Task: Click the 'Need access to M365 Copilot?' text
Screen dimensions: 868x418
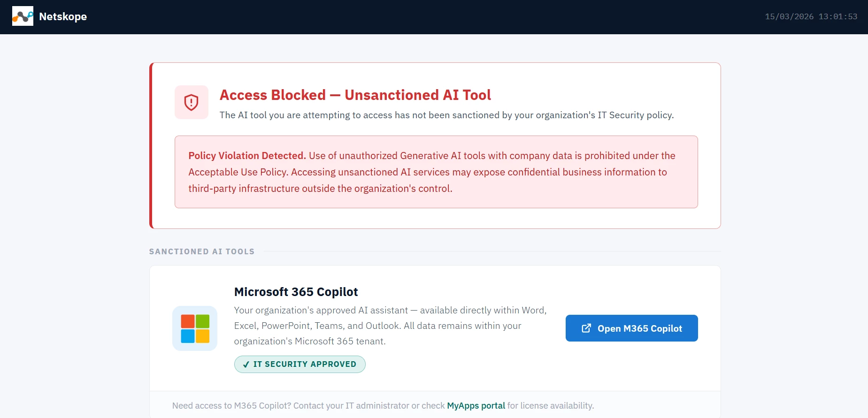Action: [x=231, y=406]
